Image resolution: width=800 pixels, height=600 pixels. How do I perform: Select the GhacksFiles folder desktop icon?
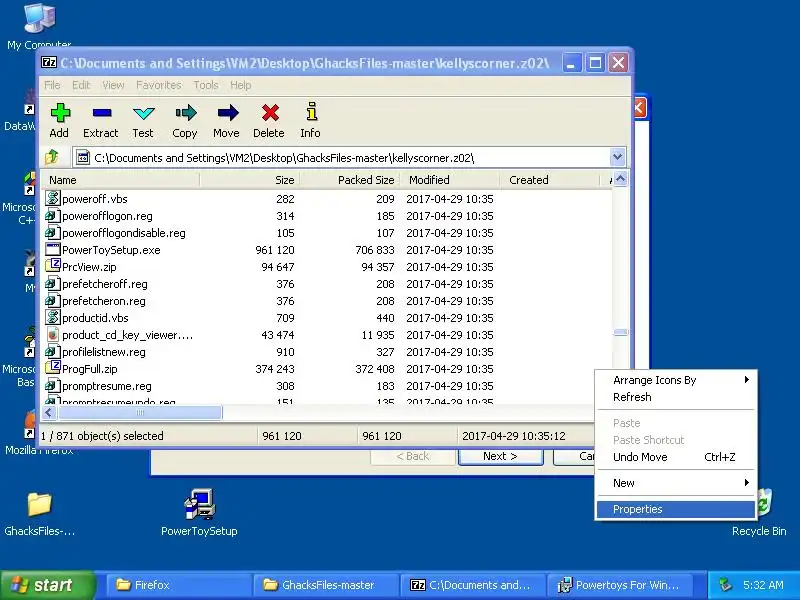coord(39,514)
